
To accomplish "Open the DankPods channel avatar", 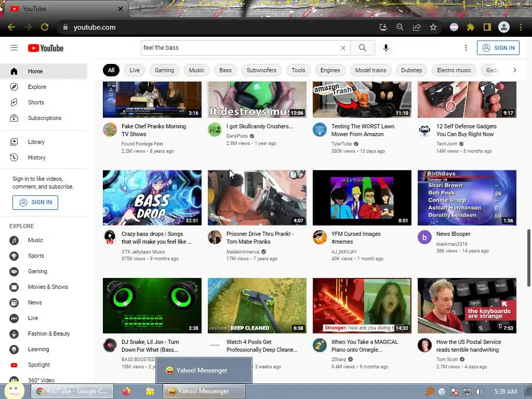I will (x=215, y=129).
